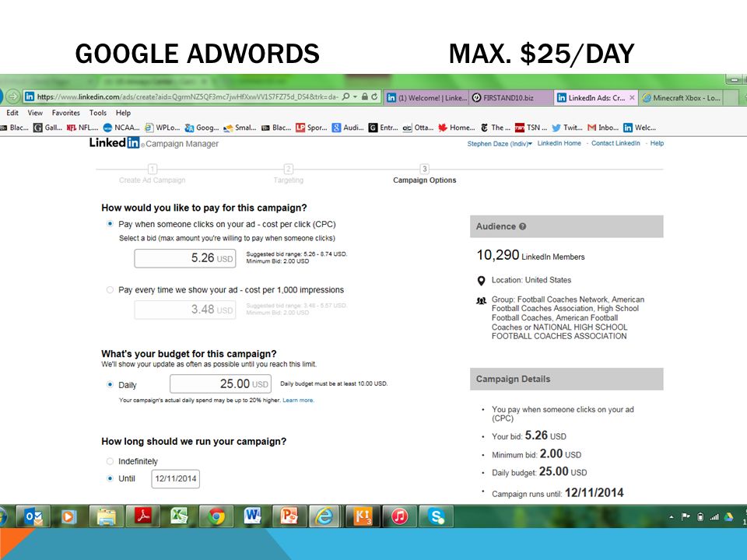747x560 pixels.
Task: Click the end date 12/11/2014 field
Action: pyautogui.click(x=175, y=478)
